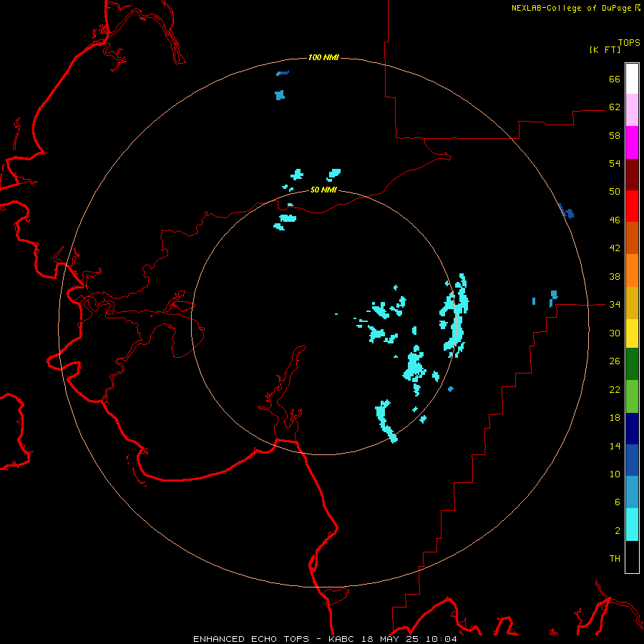This screenshot has height=644, width=644.
Task: Click the 10 legend label
Action: (615, 474)
